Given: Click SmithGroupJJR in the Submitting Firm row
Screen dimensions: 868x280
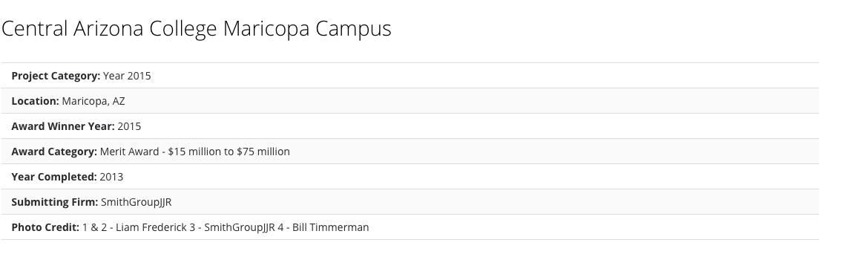Looking at the screenshot, I should click(x=137, y=202).
